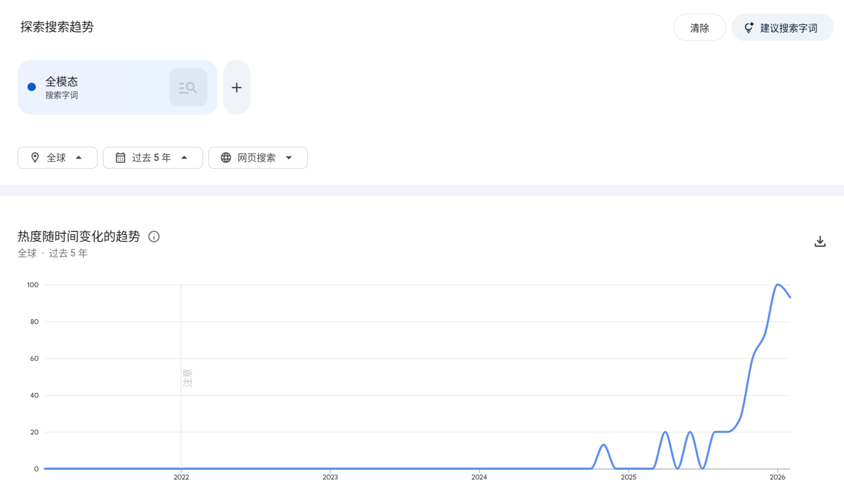Download the trend chart data
The width and height of the screenshot is (844, 504).
[x=820, y=241]
